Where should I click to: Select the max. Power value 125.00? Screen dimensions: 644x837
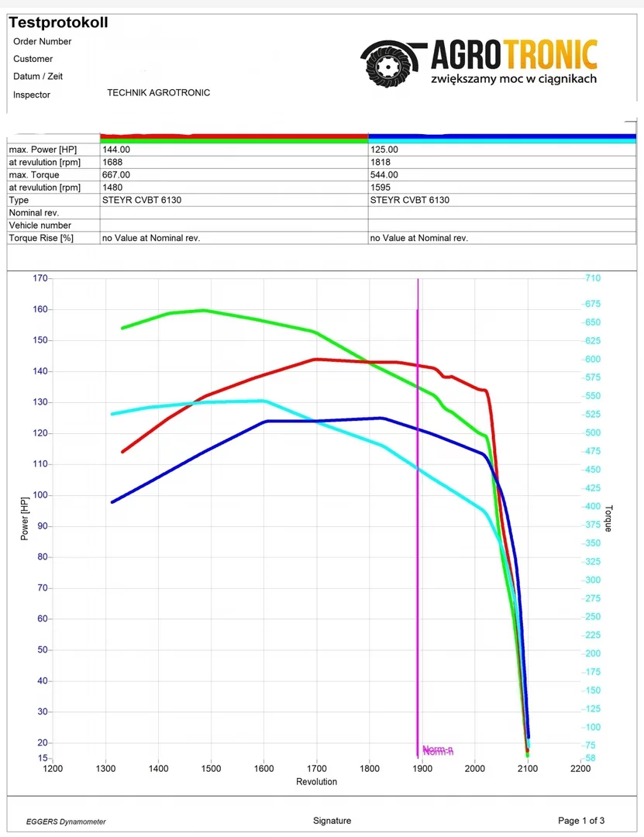point(384,150)
